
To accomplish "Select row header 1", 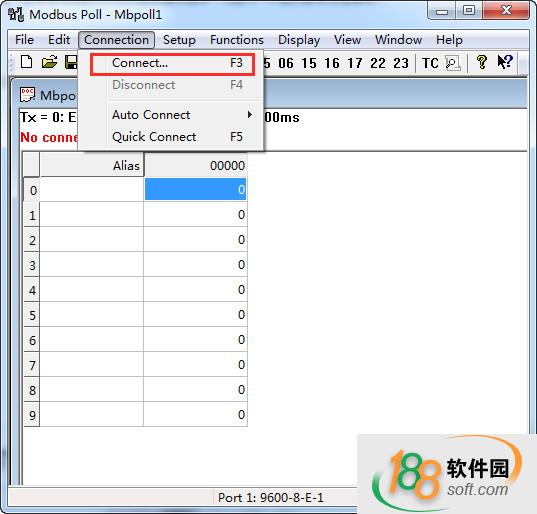I will click(x=32, y=215).
